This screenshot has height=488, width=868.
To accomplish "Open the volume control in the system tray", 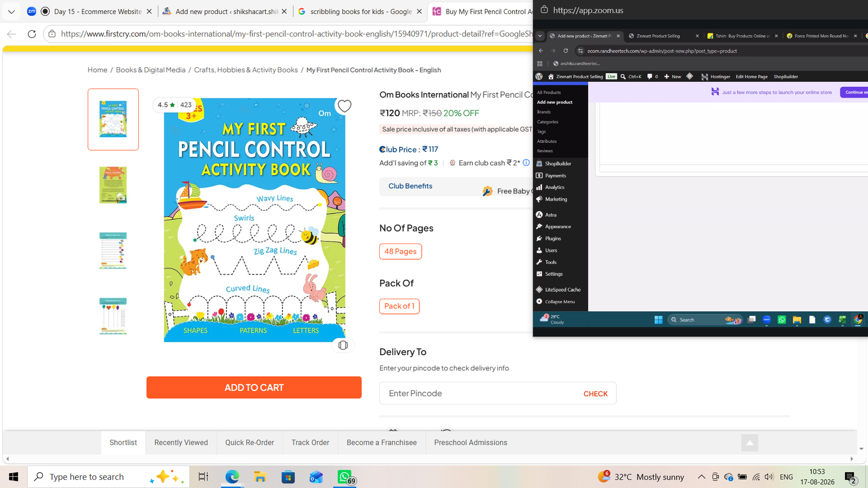I will (x=769, y=477).
